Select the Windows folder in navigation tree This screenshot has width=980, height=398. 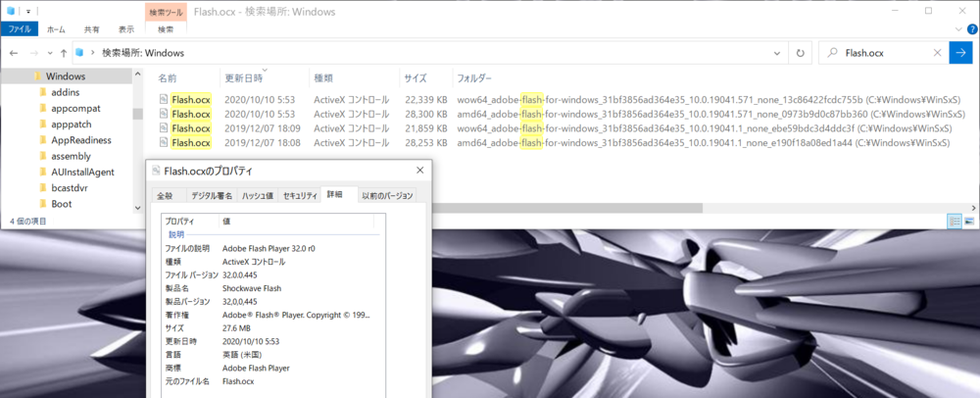click(66, 76)
